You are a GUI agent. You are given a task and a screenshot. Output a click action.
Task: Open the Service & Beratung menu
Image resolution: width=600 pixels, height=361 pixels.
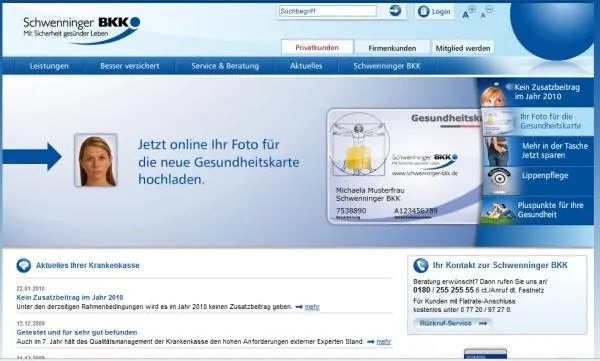coord(225,66)
